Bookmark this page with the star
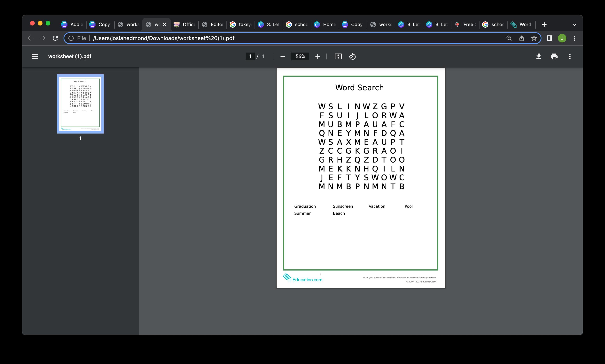The image size is (605, 364). click(x=534, y=38)
